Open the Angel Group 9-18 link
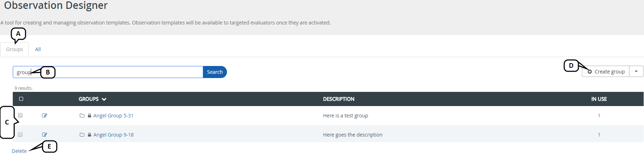Screen dimensions: 644x155 tap(113, 135)
